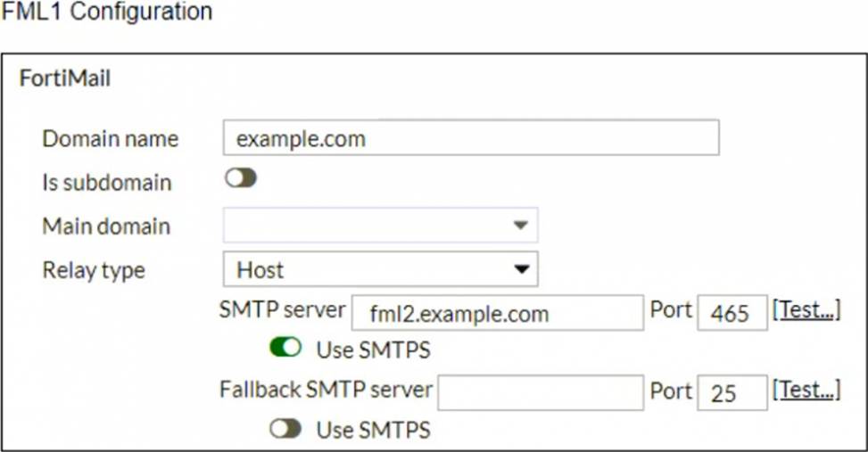Click the Test link beside port 465
Viewport: 868px width, 452px height.
click(x=806, y=310)
